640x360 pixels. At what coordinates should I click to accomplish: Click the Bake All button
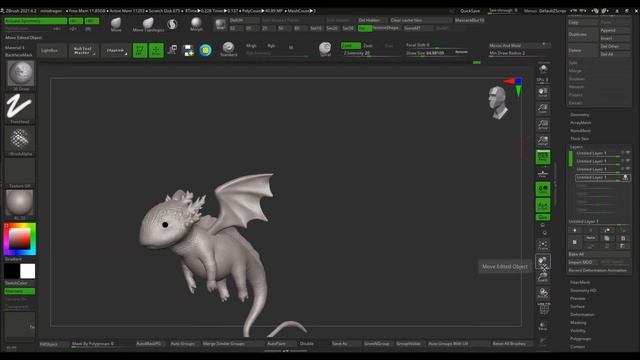(599, 254)
